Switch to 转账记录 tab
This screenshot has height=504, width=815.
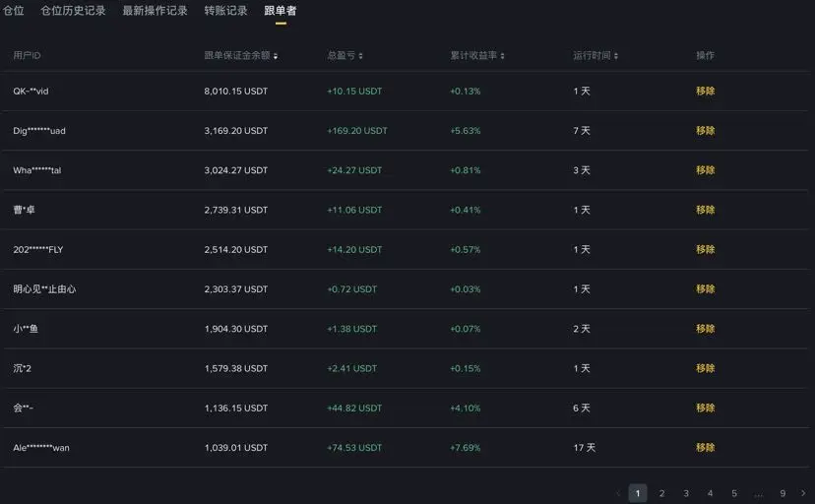coord(225,11)
